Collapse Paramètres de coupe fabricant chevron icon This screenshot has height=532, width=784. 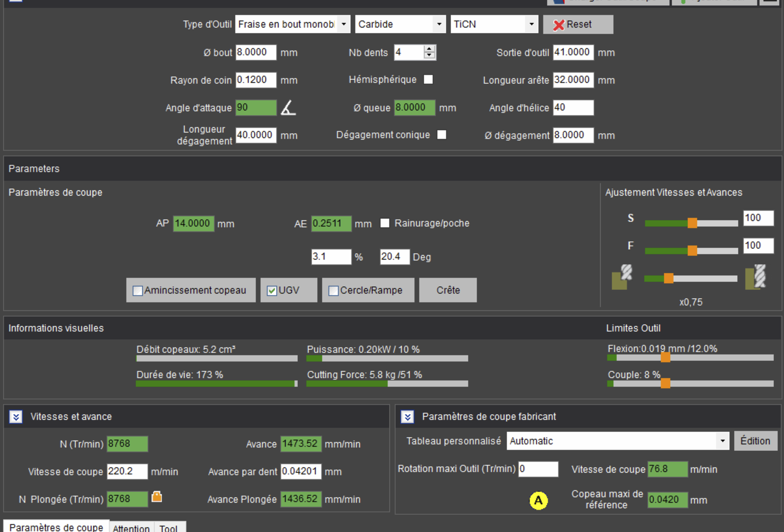click(407, 417)
